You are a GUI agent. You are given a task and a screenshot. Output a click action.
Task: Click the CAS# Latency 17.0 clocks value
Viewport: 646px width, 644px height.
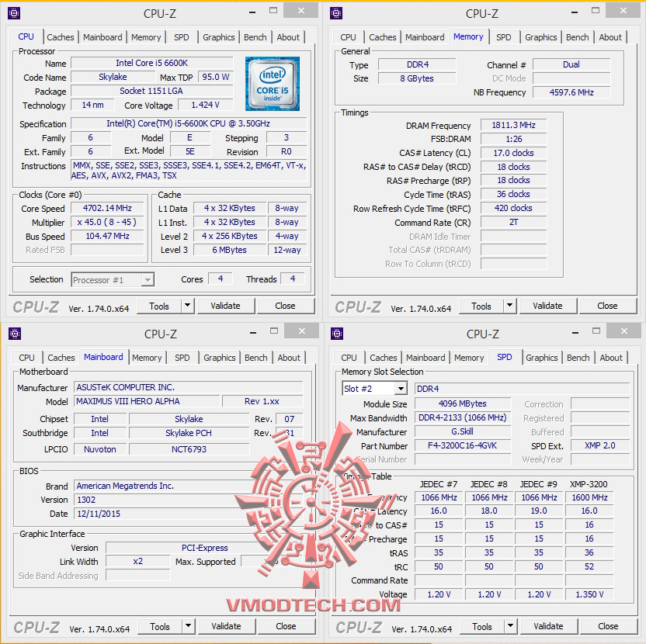(x=513, y=153)
